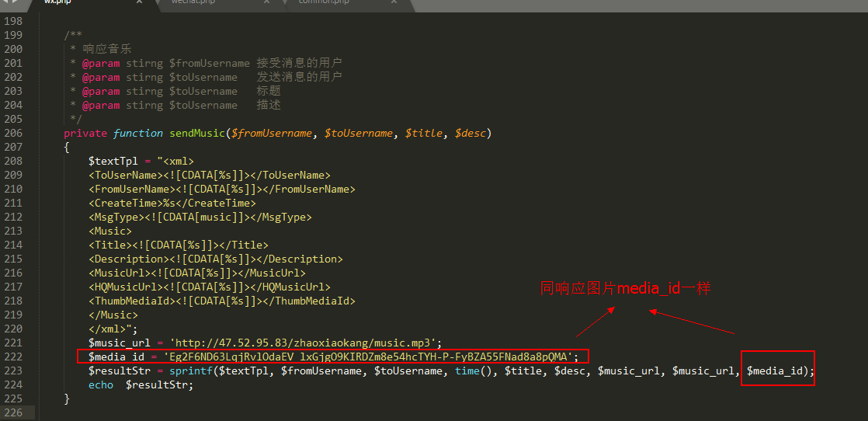Click the boxed $media_id argument in sprintf
The image size is (868, 421).
(x=777, y=371)
